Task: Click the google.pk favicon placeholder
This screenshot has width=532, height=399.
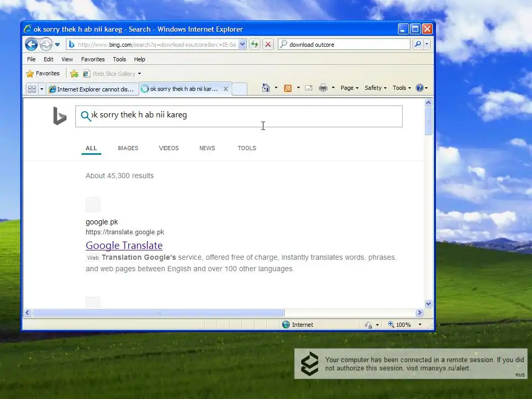Action: [x=93, y=205]
